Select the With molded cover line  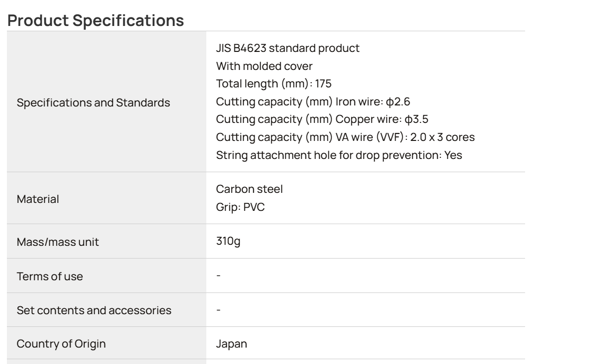coord(264,66)
